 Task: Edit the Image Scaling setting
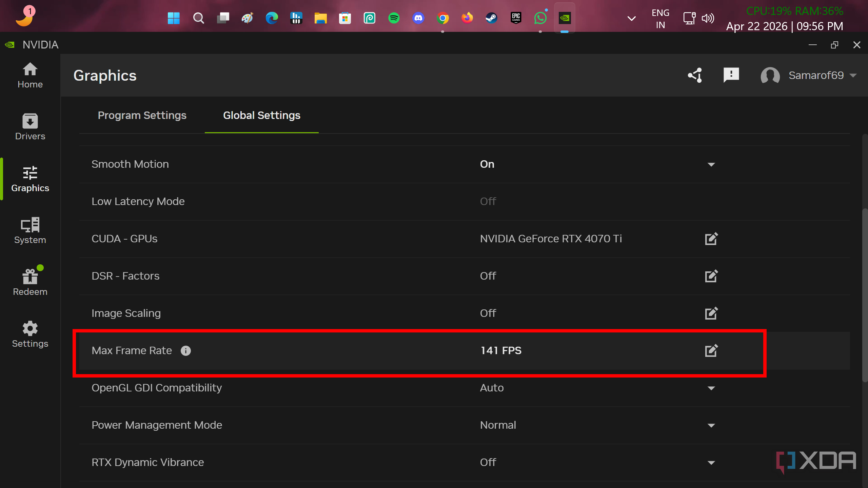[711, 313]
